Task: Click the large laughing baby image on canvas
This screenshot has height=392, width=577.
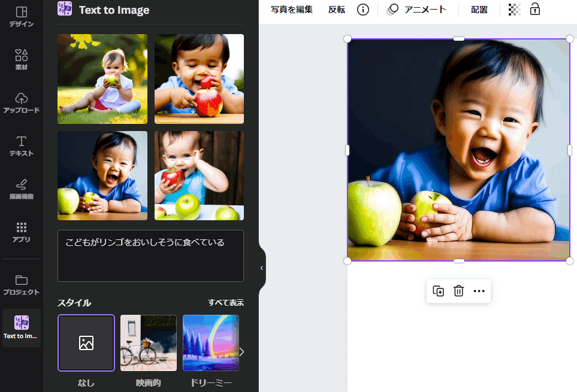Action: click(x=458, y=150)
